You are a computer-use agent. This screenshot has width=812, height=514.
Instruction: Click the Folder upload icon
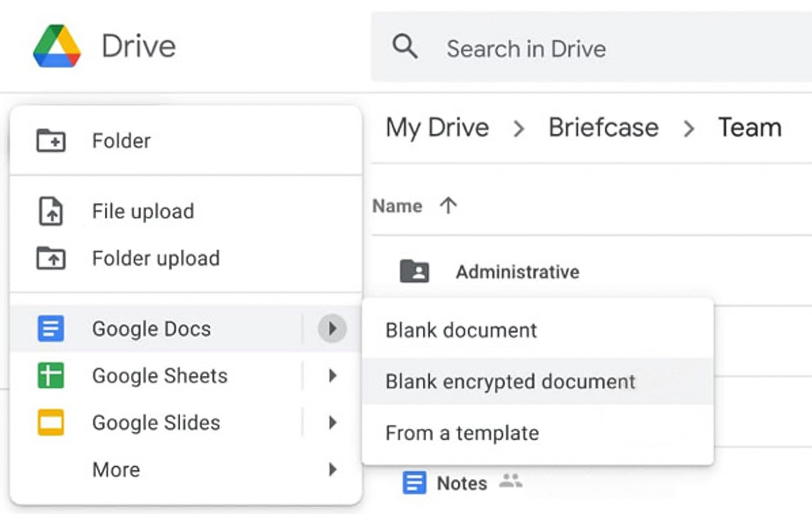(51, 258)
